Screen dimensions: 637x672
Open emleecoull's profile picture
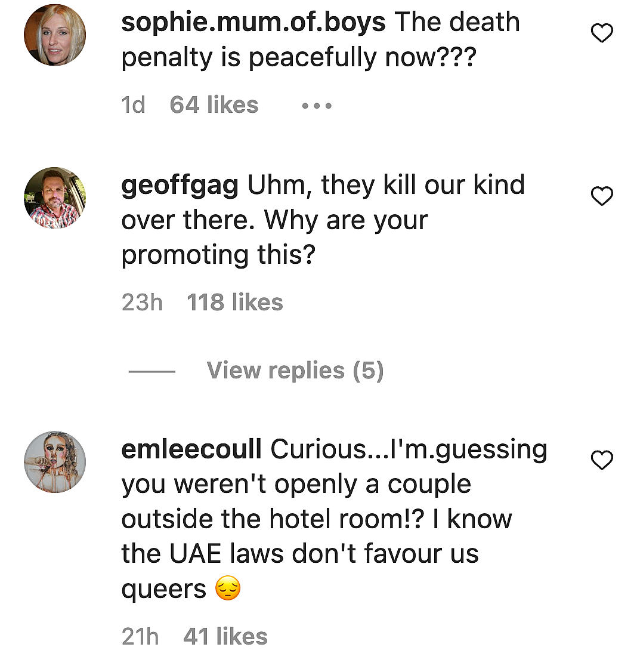[x=55, y=462]
